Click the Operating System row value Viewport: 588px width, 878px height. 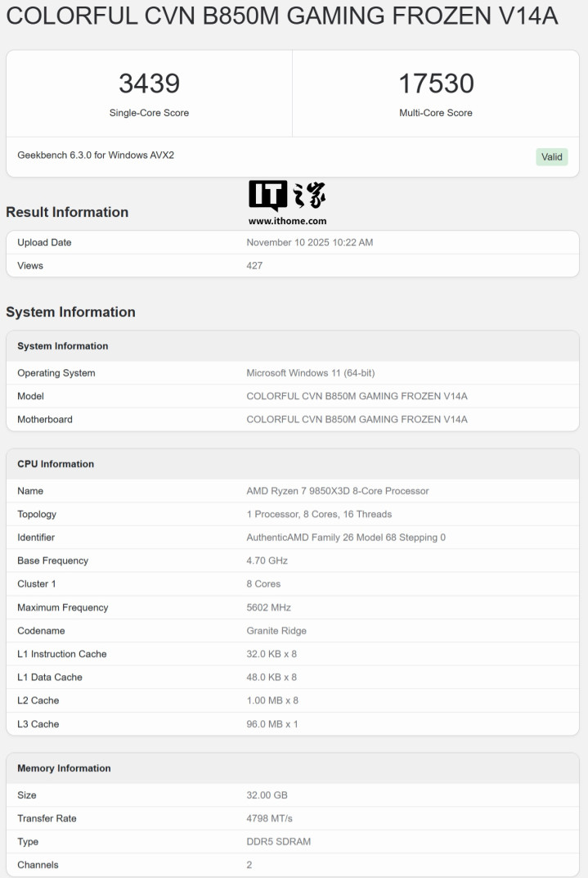[311, 373]
